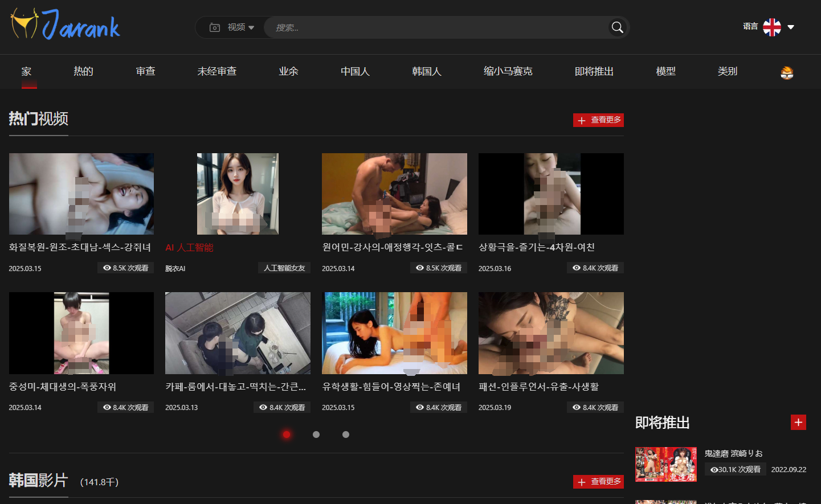Expand the language dropdown arrow
The width and height of the screenshot is (821, 504).
(x=791, y=27)
